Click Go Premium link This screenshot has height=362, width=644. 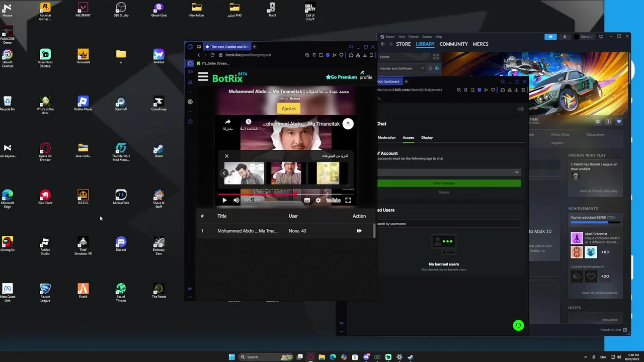[x=341, y=77]
